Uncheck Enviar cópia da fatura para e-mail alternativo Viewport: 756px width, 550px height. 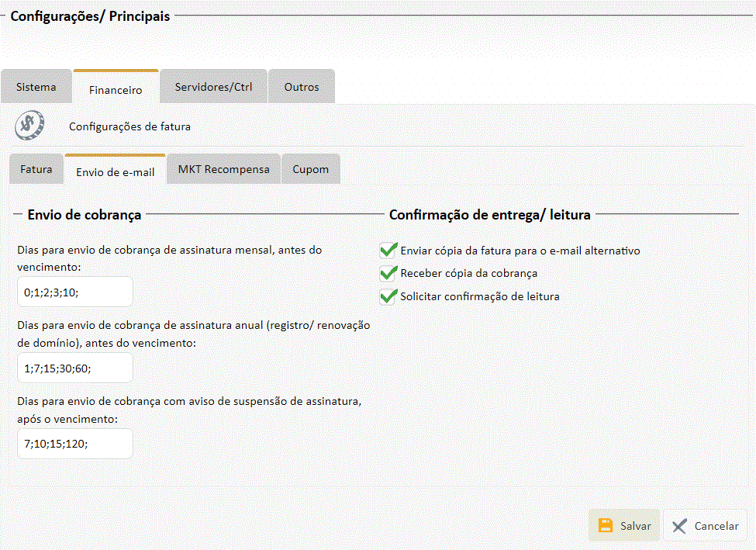(388, 251)
